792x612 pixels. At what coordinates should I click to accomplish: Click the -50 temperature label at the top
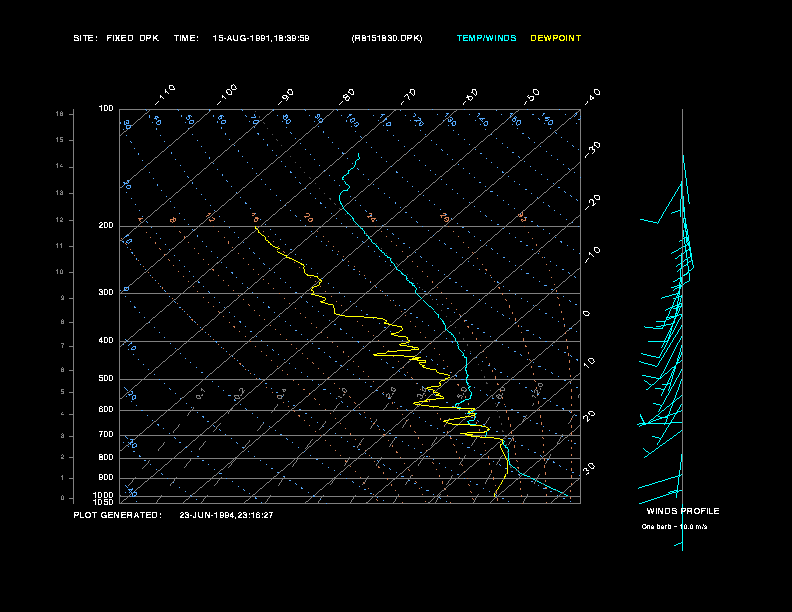(x=532, y=97)
